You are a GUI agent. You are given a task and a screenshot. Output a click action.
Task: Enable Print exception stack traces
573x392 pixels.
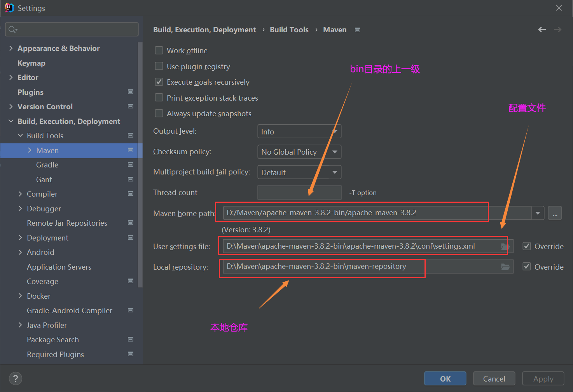coord(159,98)
